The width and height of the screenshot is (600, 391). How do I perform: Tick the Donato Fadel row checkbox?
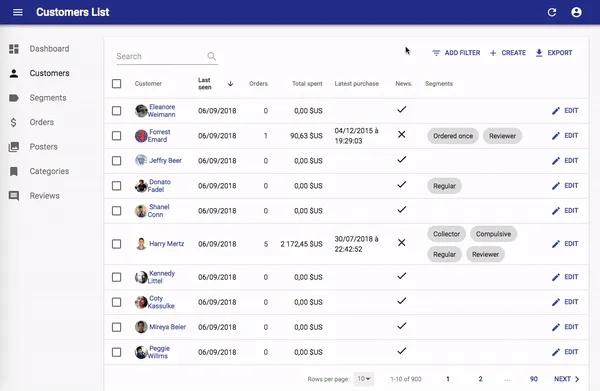[116, 186]
